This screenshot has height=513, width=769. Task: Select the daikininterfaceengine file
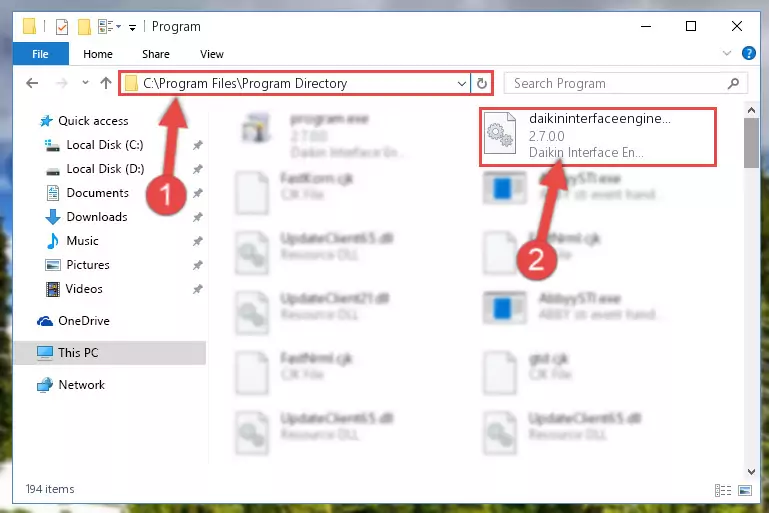click(x=597, y=136)
